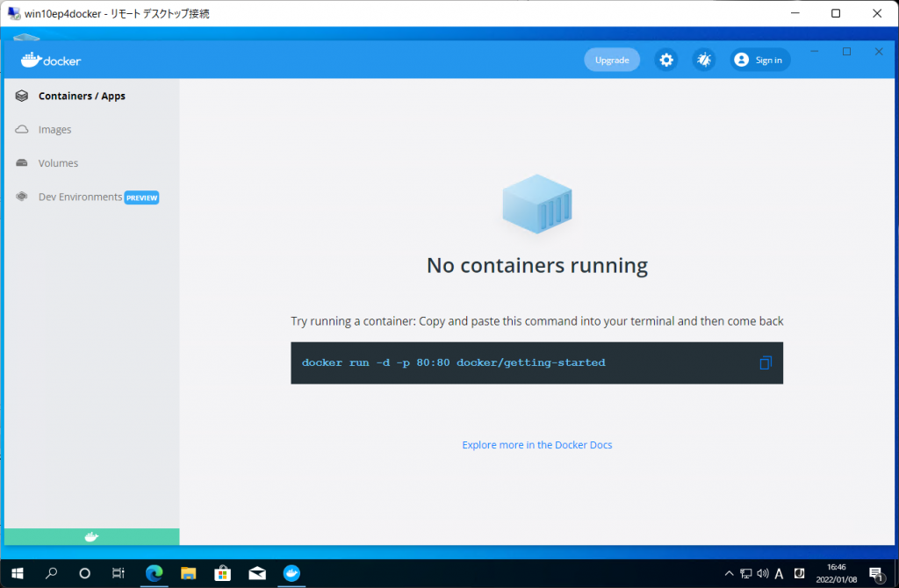This screenshot has height=588, width=899.
Task: Copy the docker run command
Action: click(x=766, y=362)
